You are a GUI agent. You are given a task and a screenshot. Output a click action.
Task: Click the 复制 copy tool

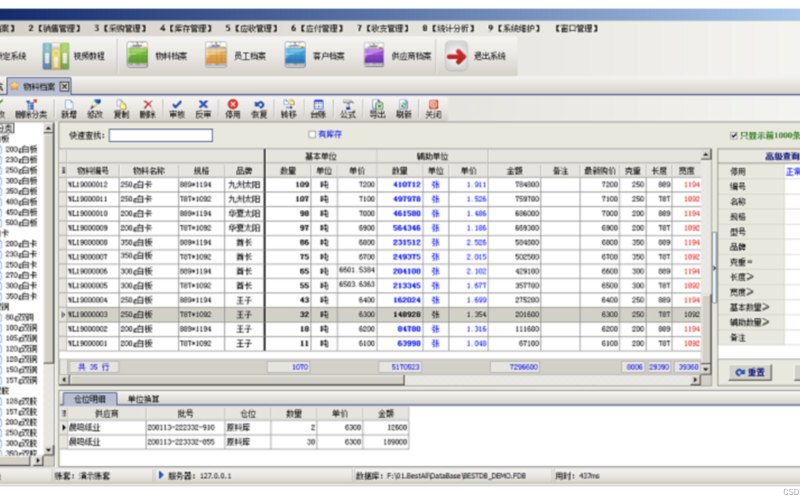pos(121,110)
